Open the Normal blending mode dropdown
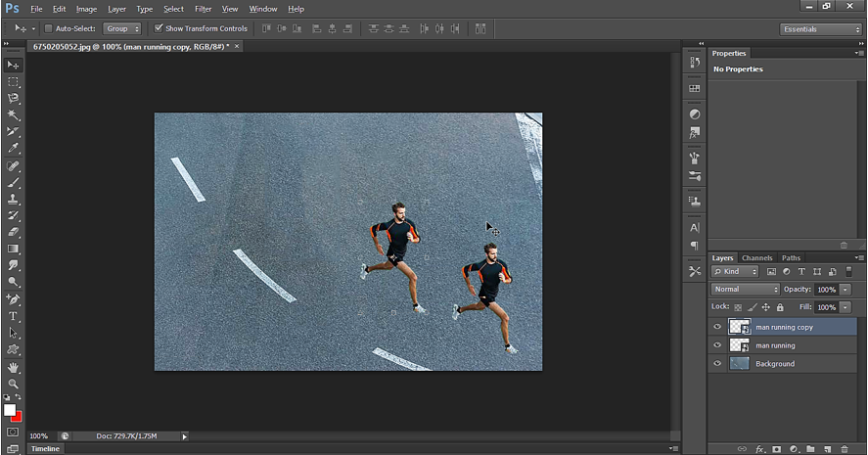The width and height of the screenshot is (868, 455). (745, 289)
